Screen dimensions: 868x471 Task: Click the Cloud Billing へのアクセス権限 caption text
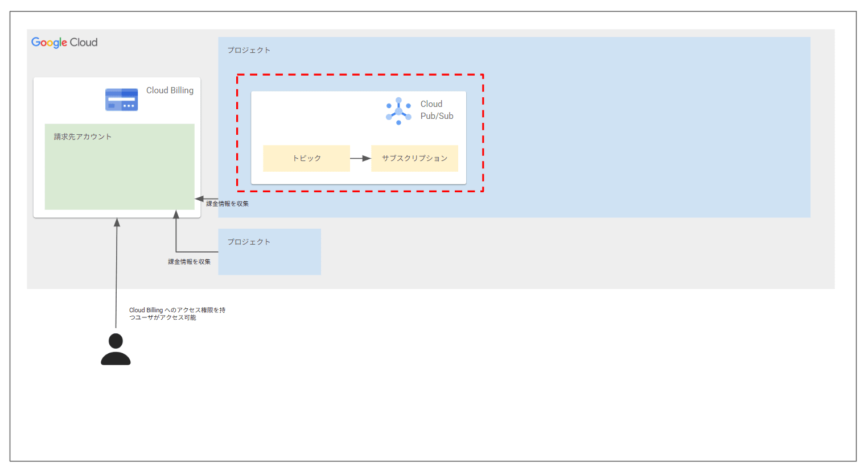pyautogui.click(x=177, y=314)
